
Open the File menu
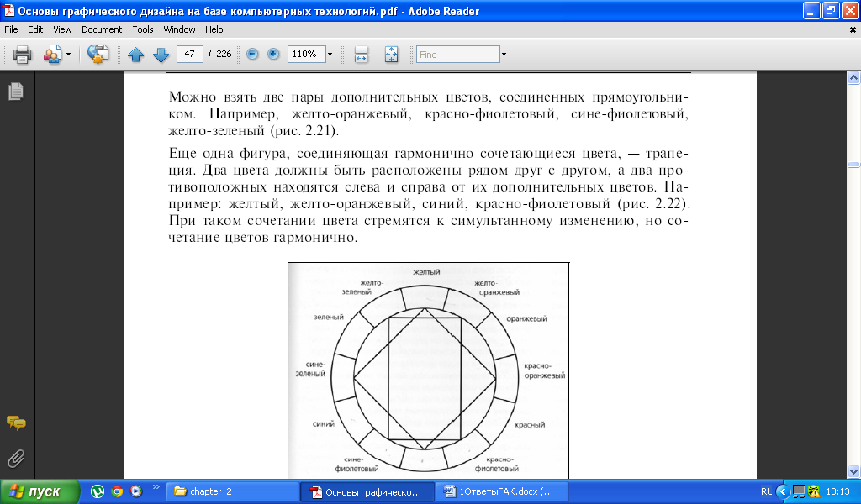pyautogui.click(x=11, y=29)
